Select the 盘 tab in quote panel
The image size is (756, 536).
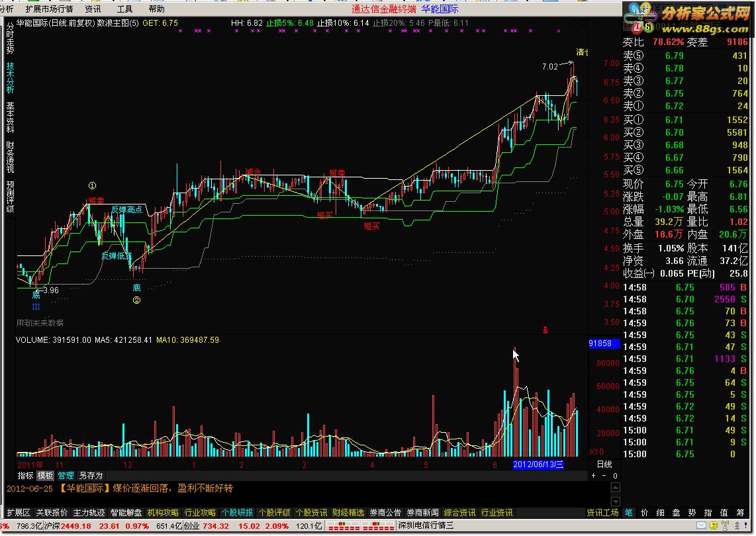tap(677, 513)
